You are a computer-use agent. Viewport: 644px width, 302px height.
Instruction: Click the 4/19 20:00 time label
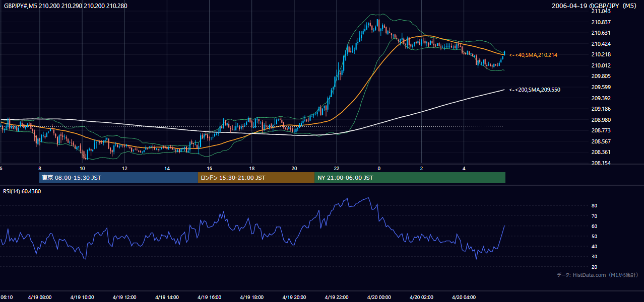294,297
